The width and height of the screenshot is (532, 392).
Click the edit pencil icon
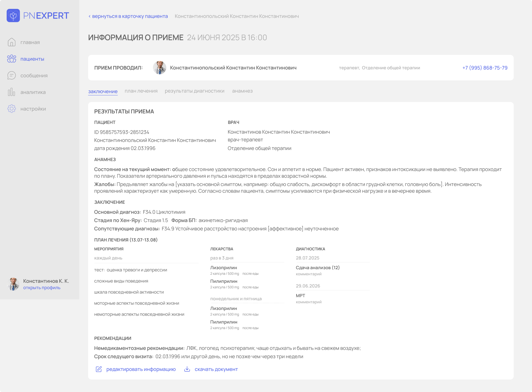click(99, 369)
